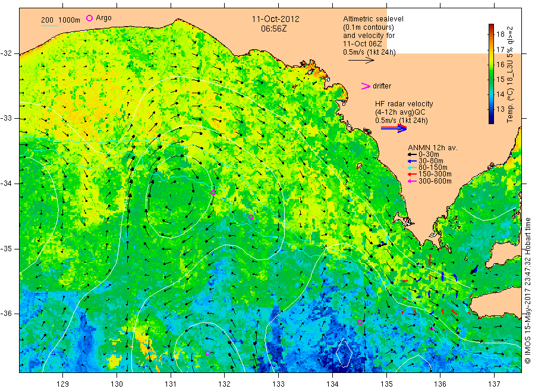Click the -34 latitude axis label

(x=5, y=184)
